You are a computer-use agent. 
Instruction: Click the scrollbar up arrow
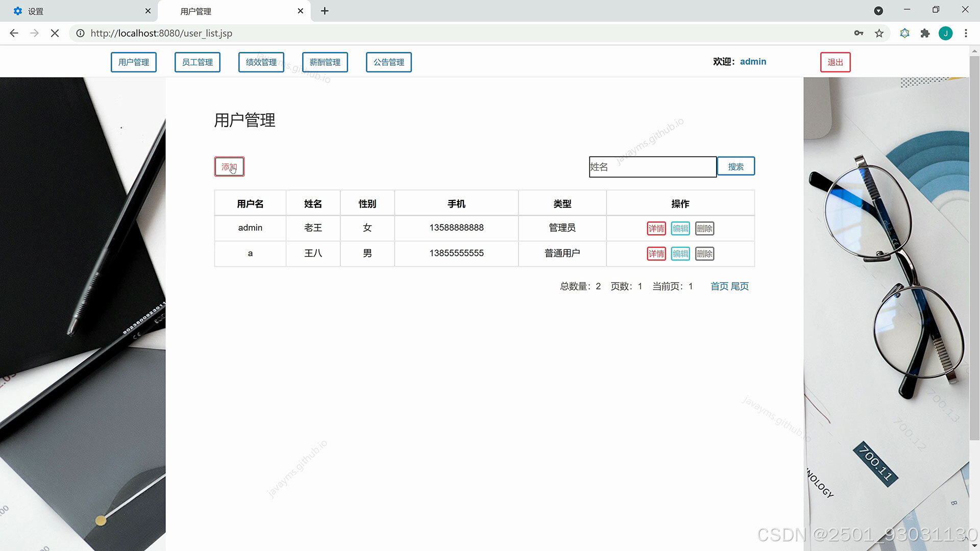[974, 51]
